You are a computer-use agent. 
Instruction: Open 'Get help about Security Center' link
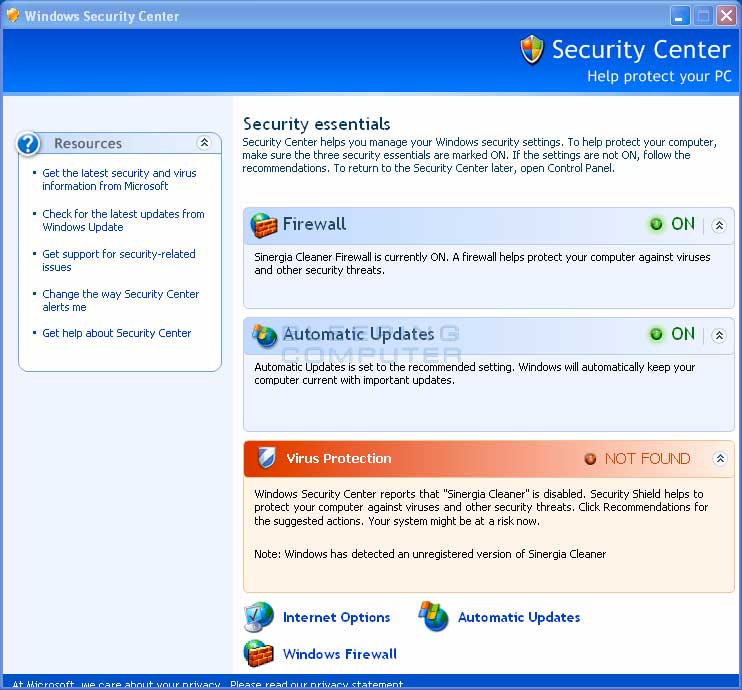click(116, 333)
